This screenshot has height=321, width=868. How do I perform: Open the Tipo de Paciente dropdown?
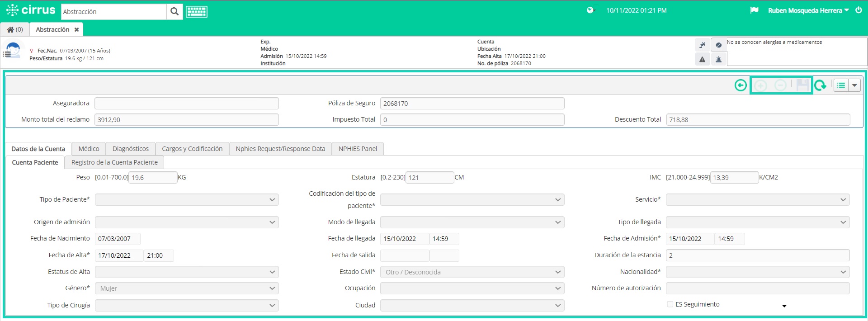187,200
